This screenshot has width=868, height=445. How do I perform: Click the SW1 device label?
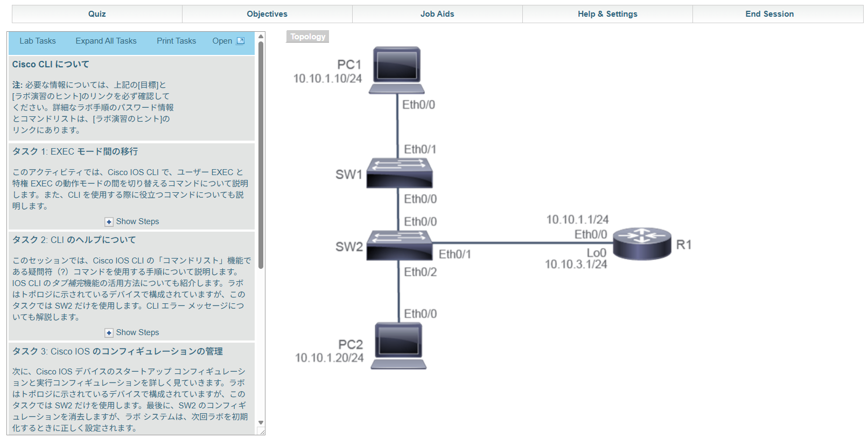pos(349,175)
